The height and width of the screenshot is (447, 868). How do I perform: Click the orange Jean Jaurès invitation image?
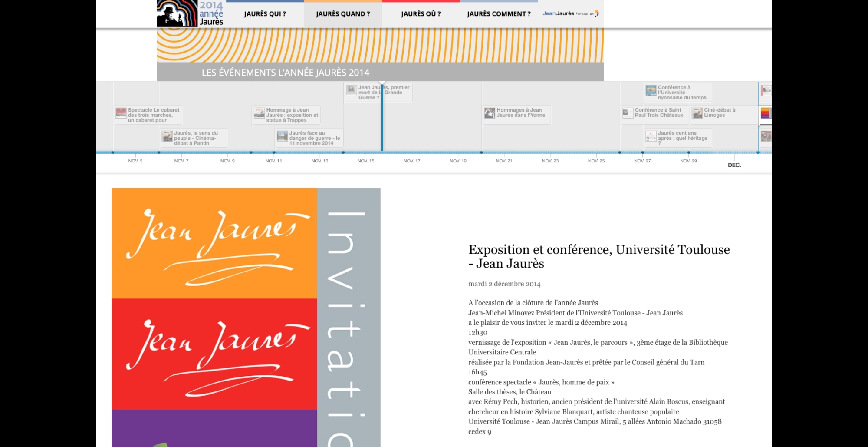(x=246, y=318)
